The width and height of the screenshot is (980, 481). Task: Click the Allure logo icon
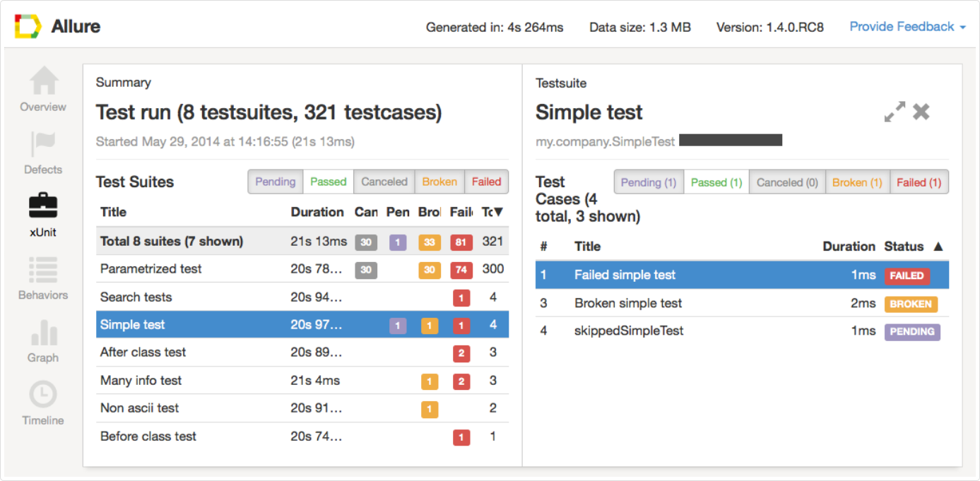coord(28,27)
